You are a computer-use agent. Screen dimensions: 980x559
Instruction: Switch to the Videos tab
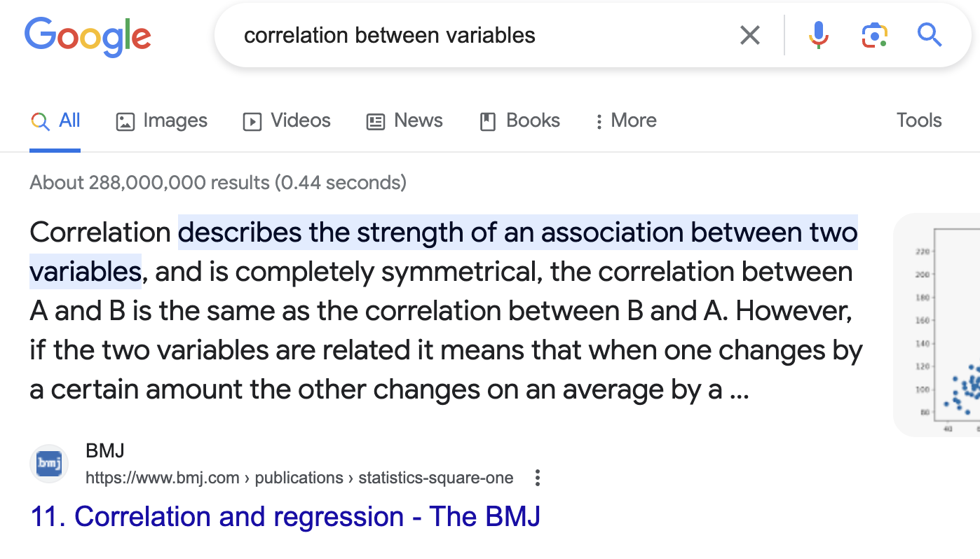(287, 120)
